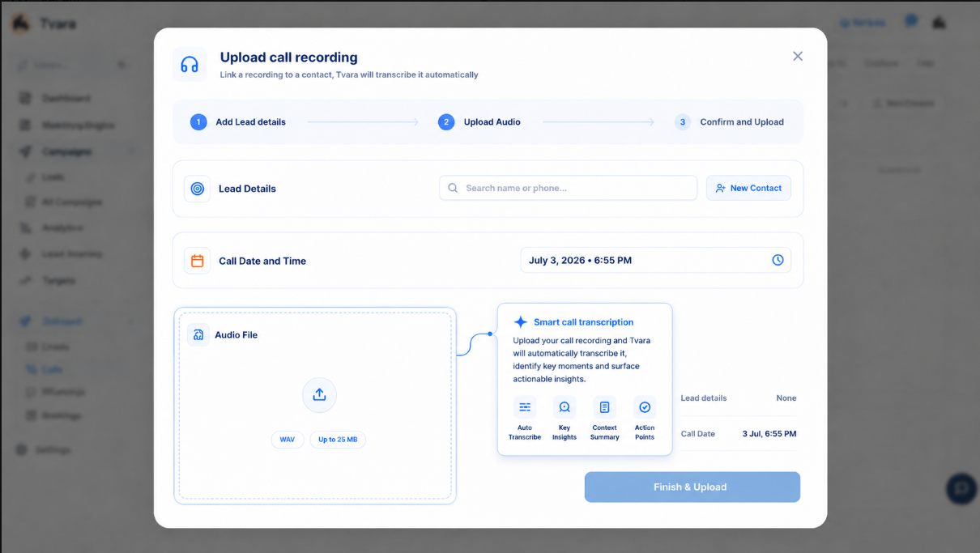Click the circular upload arrow icon
The height and width of the screenshot is (553, 980).
coord(319,394)
